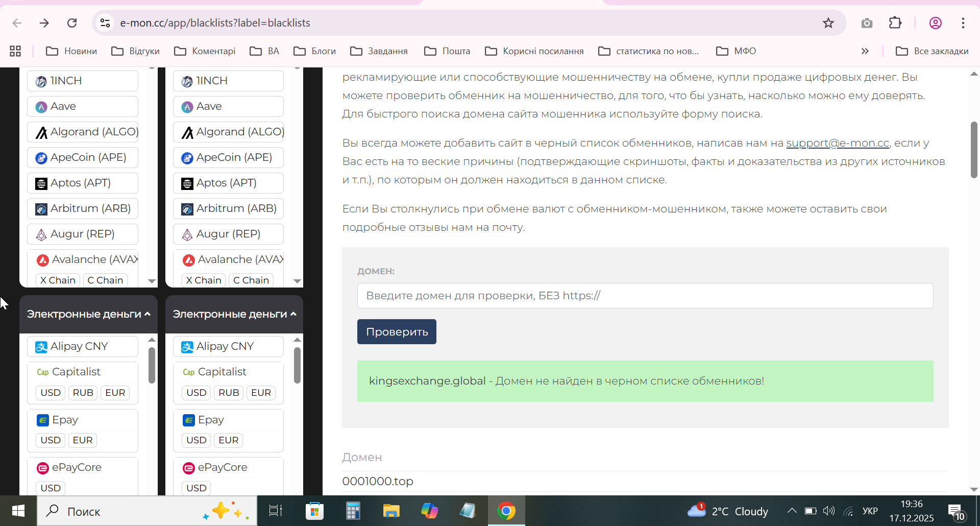This screenshot has height=526, width=980.
Task: Open the Chrome three-dot menu
Action: (x=963, y=23)
